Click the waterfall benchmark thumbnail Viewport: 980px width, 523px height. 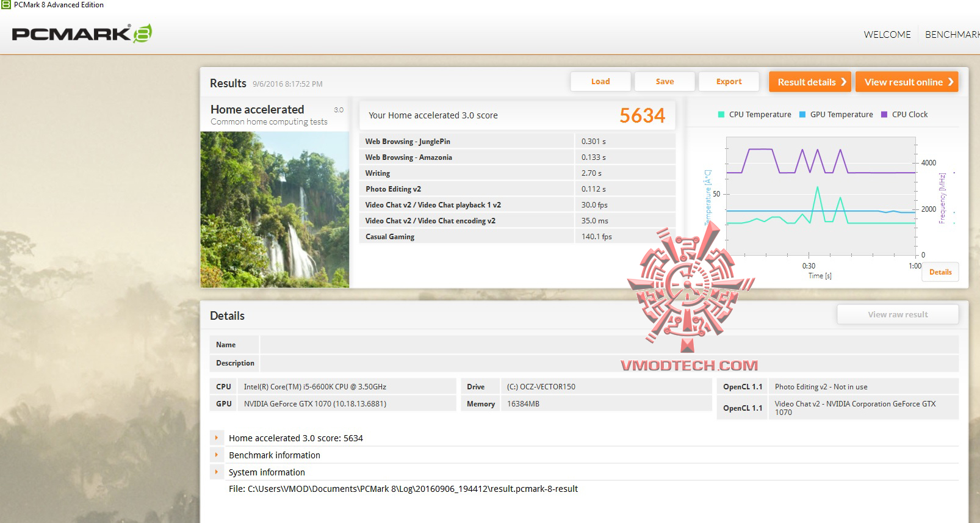pos(275,209)
